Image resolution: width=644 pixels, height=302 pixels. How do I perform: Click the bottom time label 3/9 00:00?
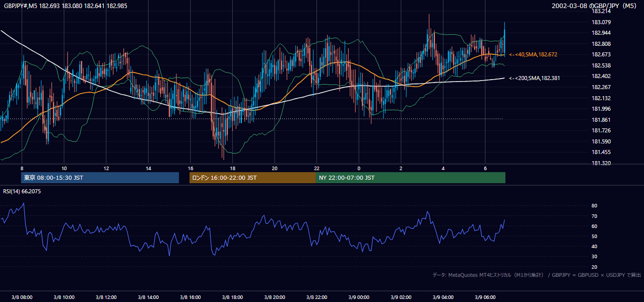click(359, 297)
